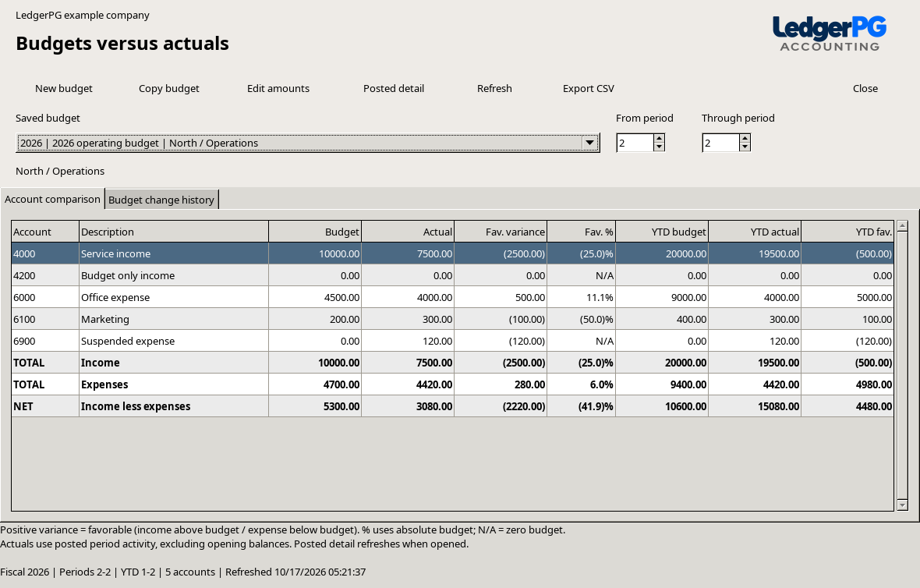Increase the From period value
The image size is (920, 588).
[x=659, y=139]
